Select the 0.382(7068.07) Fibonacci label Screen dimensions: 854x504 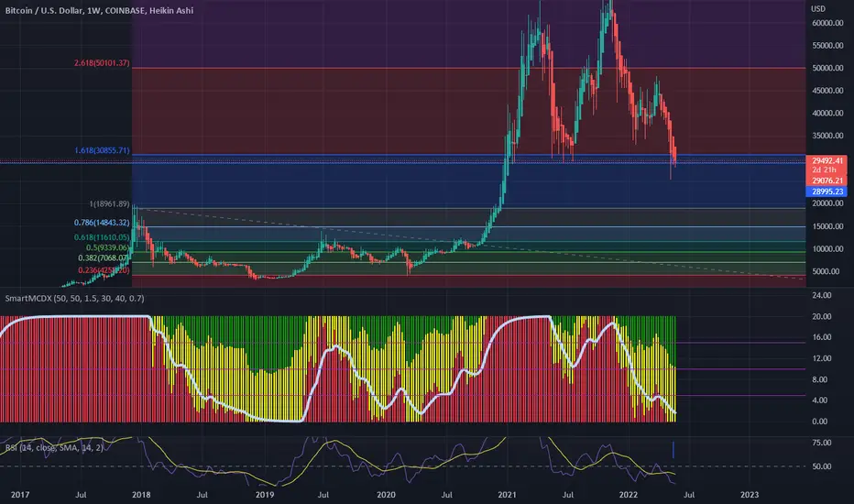104,257
